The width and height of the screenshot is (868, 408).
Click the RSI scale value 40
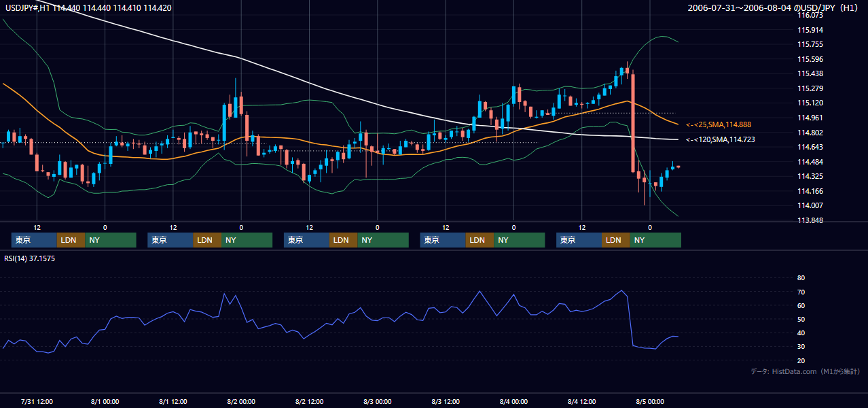(801, 333)
